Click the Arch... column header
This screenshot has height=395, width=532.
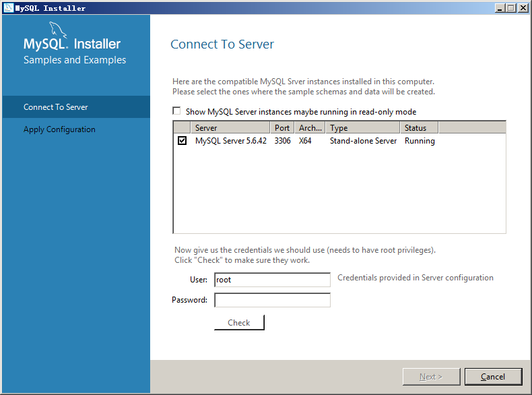(310, 127)
